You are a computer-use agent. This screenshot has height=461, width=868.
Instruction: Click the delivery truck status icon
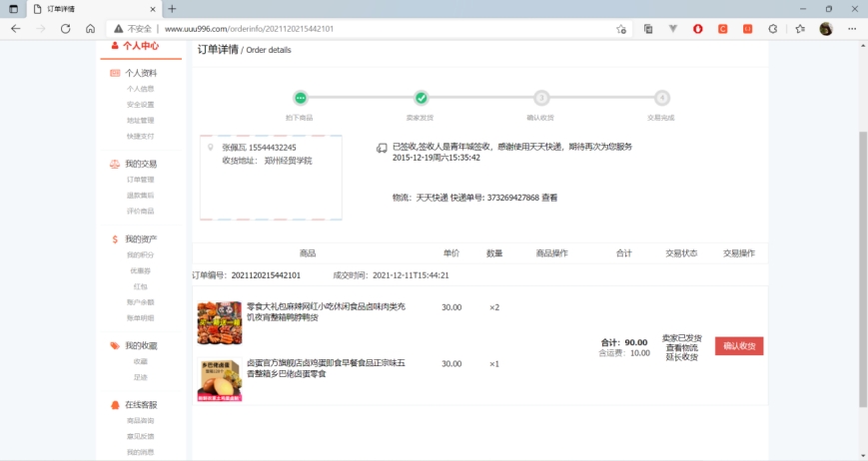click(x=382, y=148)
